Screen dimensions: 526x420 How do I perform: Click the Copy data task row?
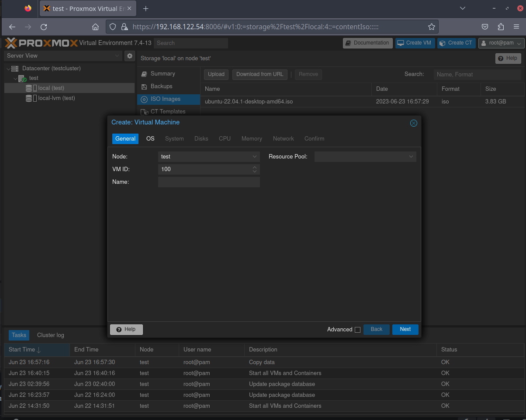pos(264,362)
